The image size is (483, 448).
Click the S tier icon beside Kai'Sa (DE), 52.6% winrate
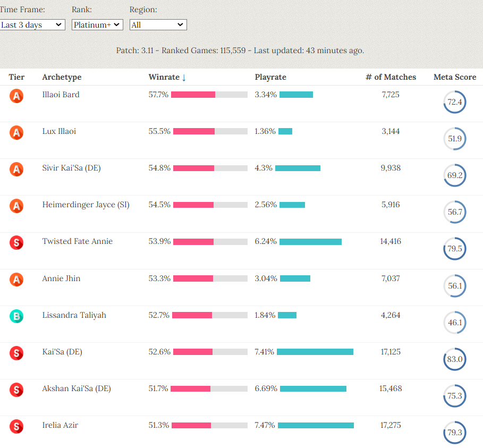point(16,353)
